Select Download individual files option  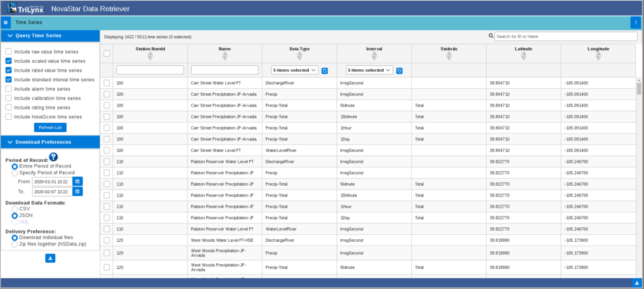14,237
